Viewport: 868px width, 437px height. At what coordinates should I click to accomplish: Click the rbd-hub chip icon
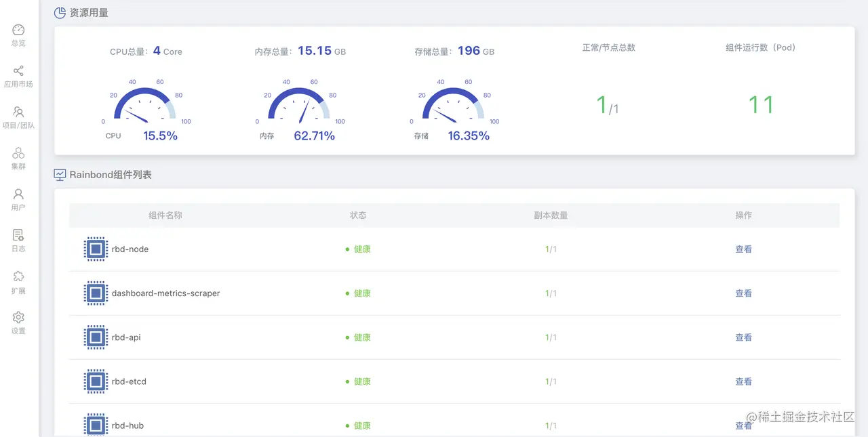pos(96,425)
